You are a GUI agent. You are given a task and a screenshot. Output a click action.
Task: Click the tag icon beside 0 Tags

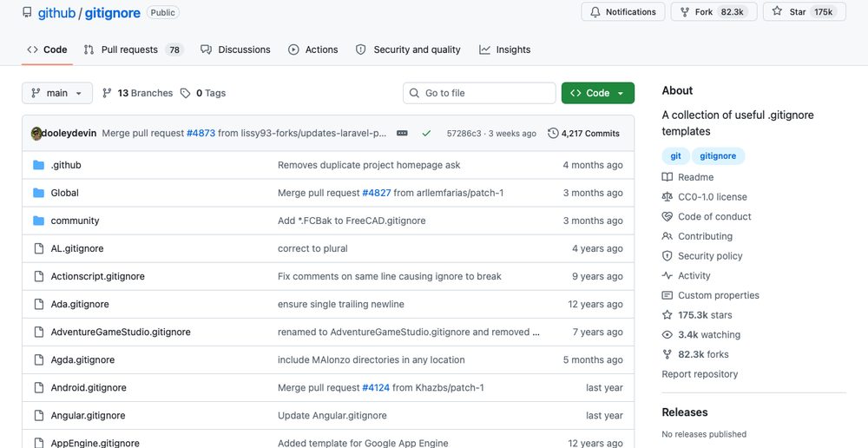coord(186,93)
